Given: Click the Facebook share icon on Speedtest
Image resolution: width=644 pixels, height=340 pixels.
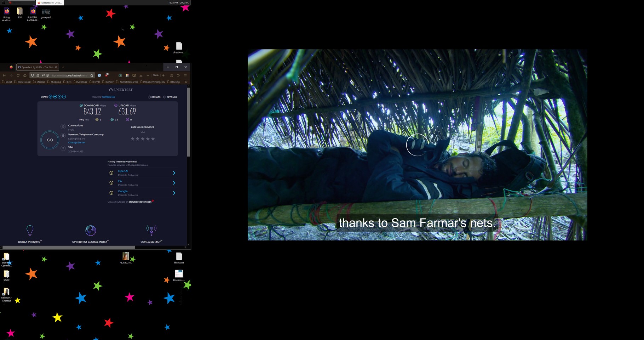Looking at the screenshot, I should (x=59, y=96).
